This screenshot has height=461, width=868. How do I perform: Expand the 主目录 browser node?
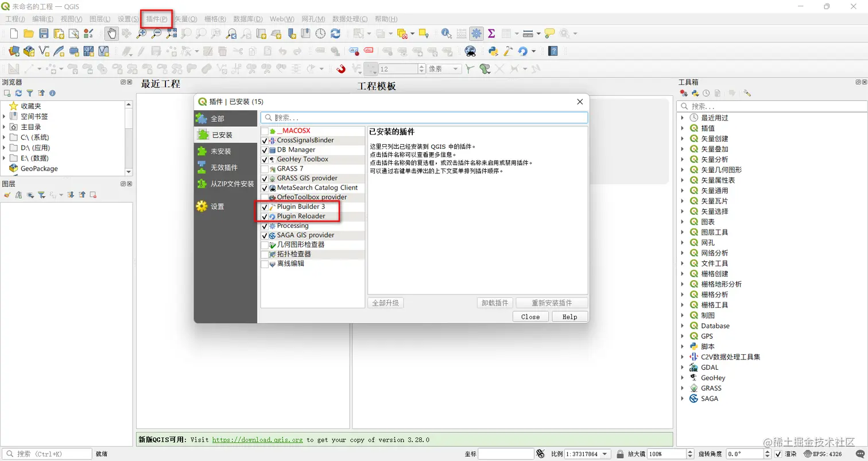pos(4,127)
